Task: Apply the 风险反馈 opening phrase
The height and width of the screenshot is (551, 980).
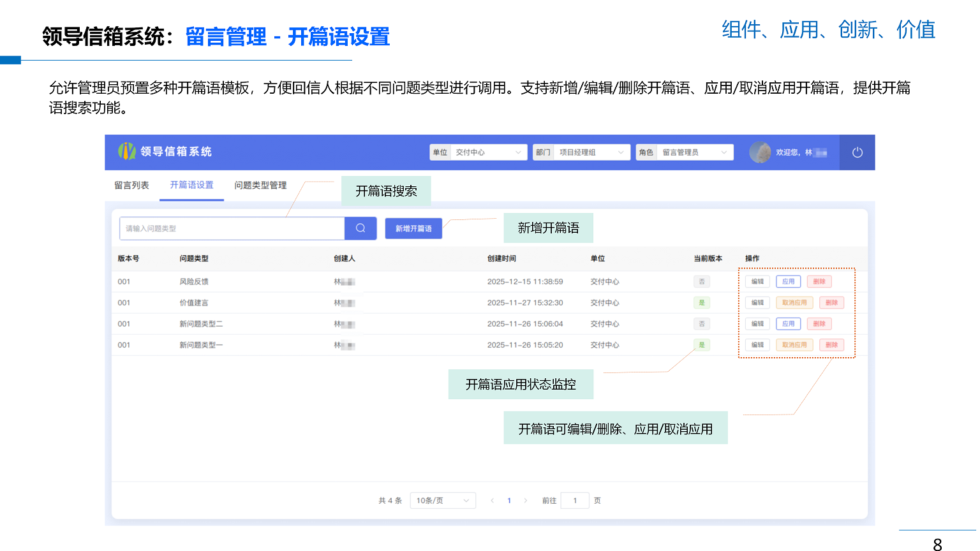Action: coord(788,281)
